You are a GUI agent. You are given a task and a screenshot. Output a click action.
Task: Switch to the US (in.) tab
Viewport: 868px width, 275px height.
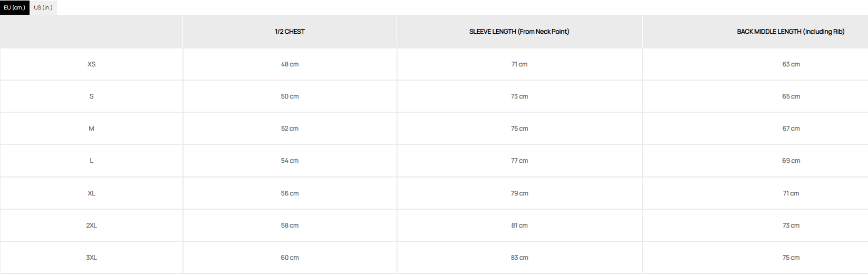[x=43, y=7]
